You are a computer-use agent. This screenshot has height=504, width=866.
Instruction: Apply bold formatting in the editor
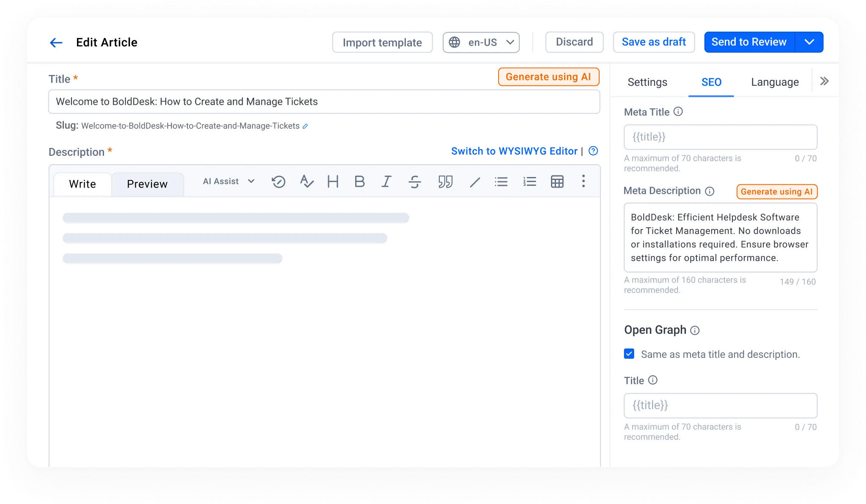359,182
